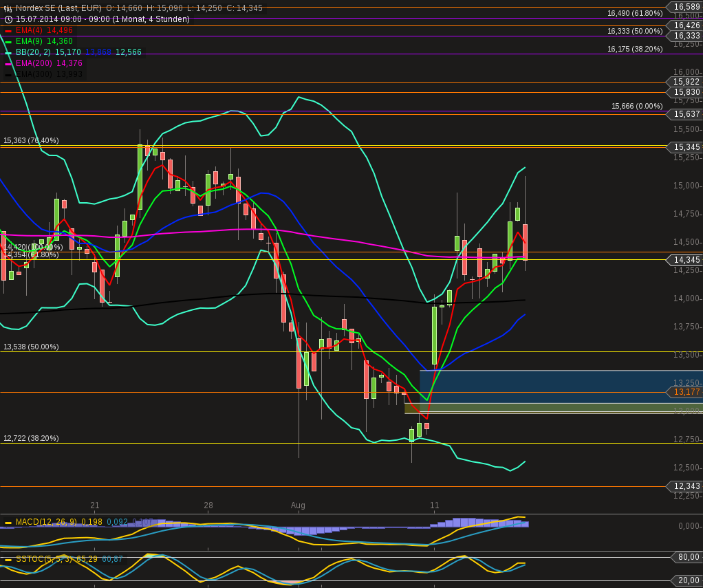Viewport: 703px width, 588px height.
Task: Select the olive shaded price zone rectangle
Action: pos(553,407)
